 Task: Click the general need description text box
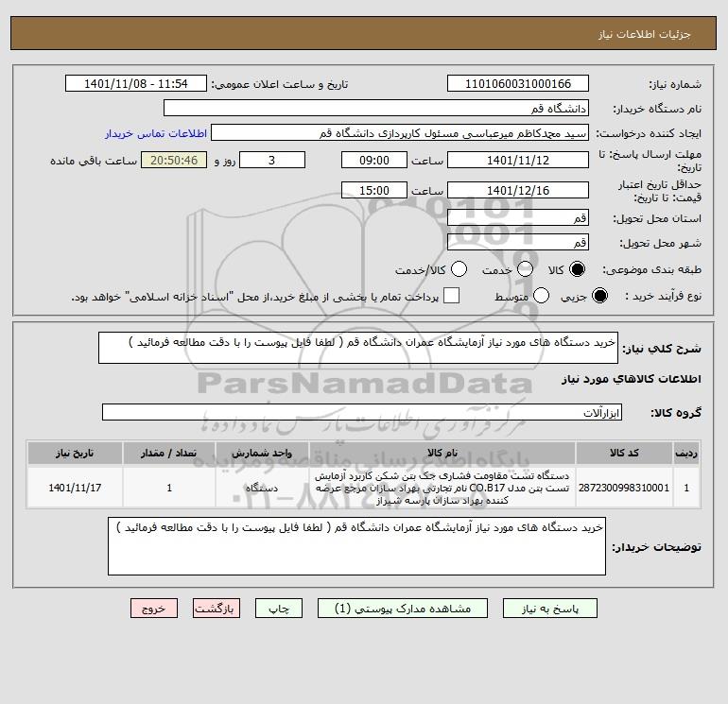[358, 348]
